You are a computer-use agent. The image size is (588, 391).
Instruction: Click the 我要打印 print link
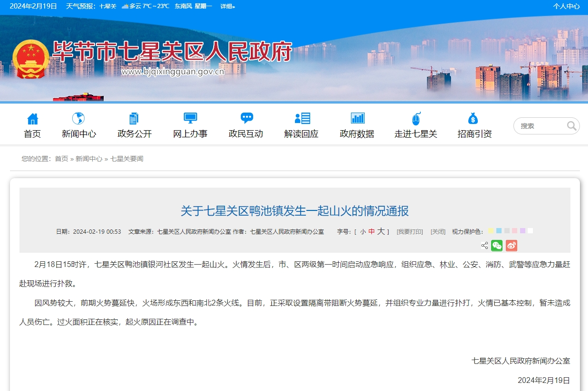pos(409,231)
